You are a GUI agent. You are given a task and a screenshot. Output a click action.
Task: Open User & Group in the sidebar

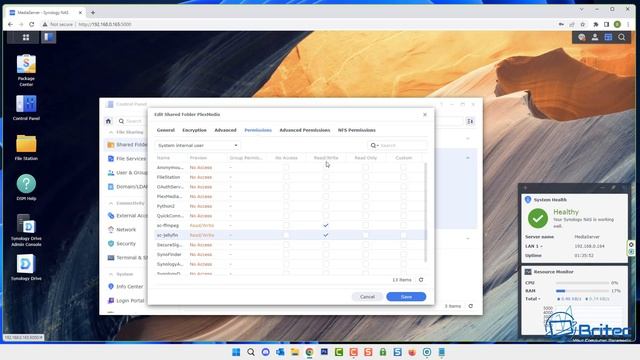(x=127, y=173)
